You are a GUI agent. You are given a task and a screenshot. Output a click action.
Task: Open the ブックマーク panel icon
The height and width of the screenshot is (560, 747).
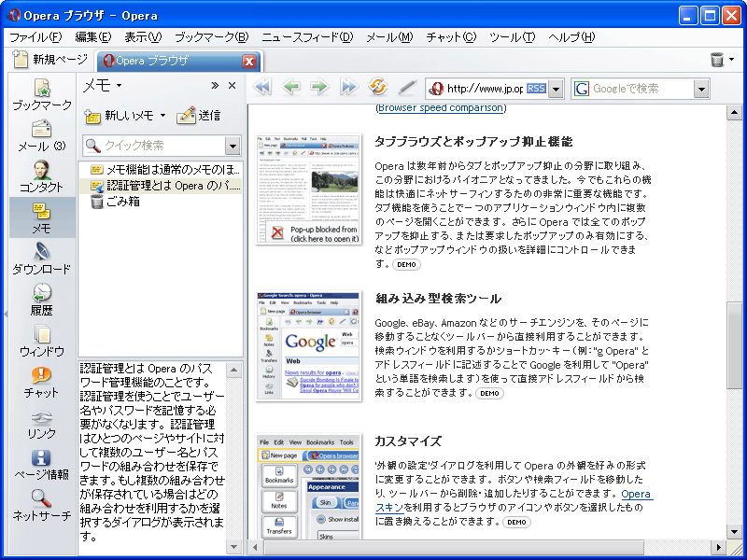coord(42,94)
